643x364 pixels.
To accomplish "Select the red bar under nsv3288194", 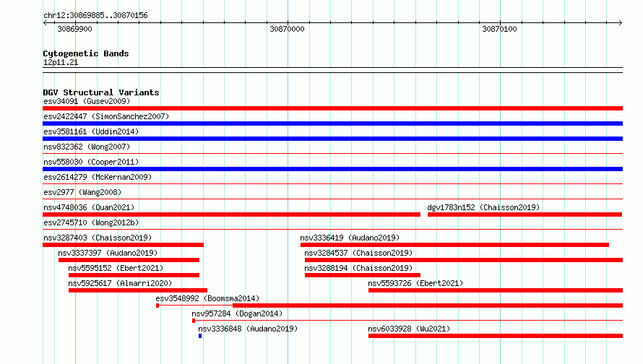I will [363, 275].
